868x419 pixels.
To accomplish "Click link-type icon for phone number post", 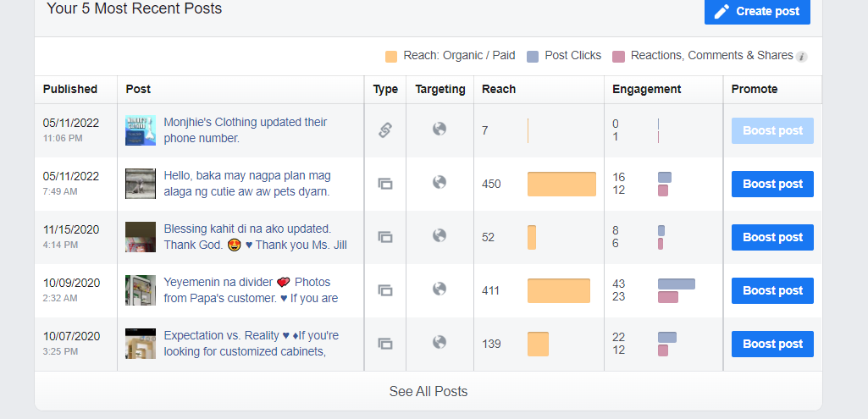I will pos(384,130).
